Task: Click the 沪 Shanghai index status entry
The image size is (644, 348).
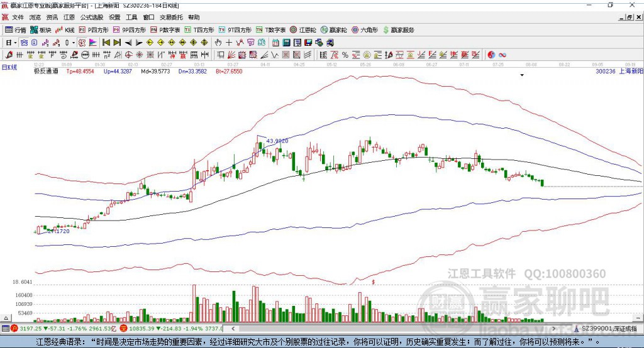Action: [x=64, y=329]
